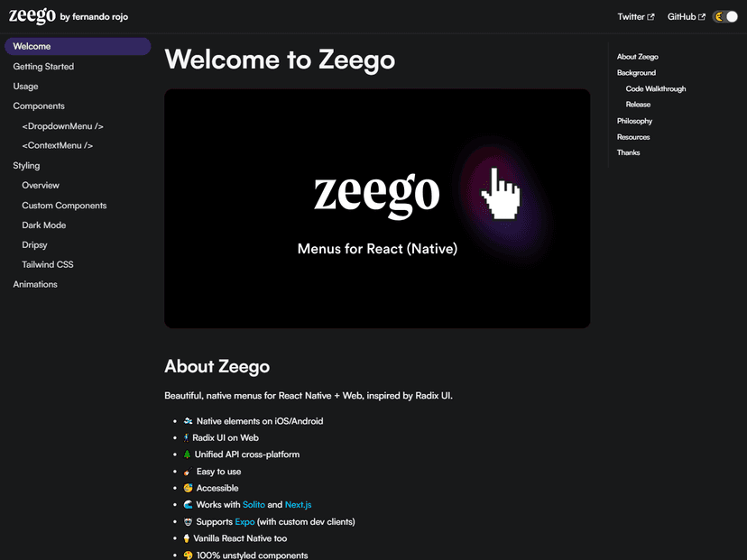Open Tailwind CSS styling page
Image resolution: width=747 pixels, height=560 pixels.
click(x=48, y=264)
